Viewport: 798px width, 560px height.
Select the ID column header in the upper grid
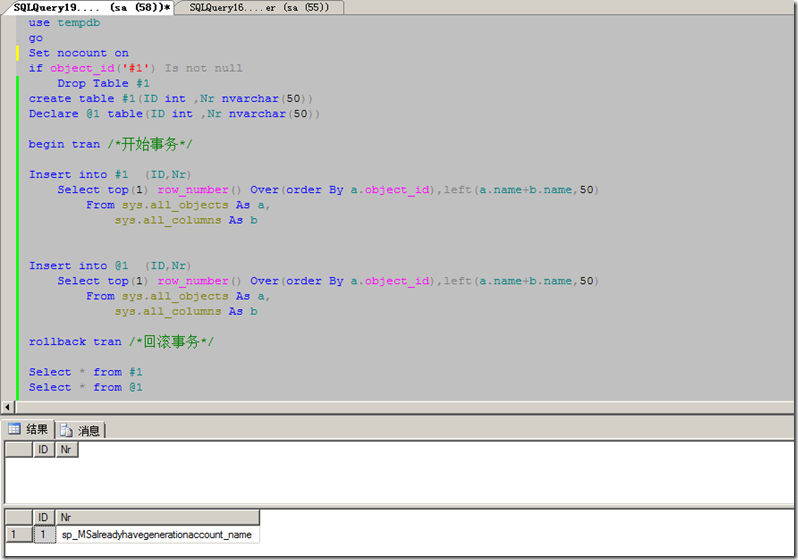click(x=44, y=450)
